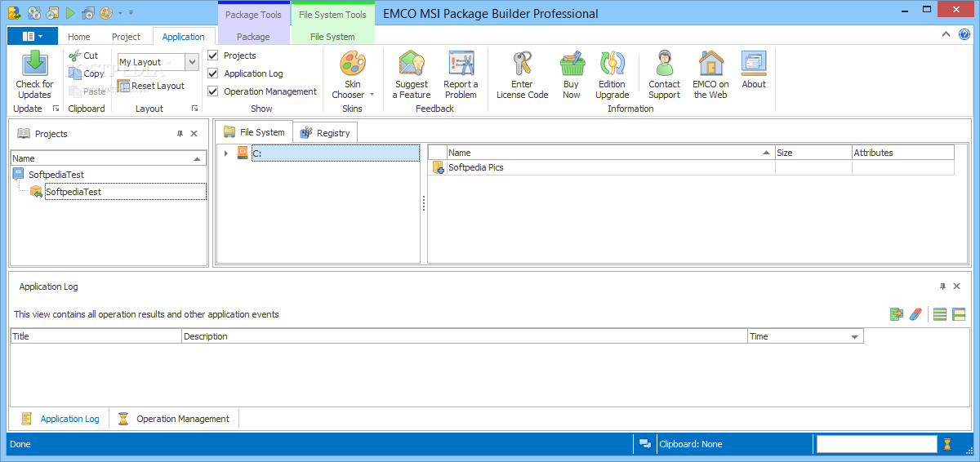Select the File System view tab
This screenshot has width=980, height=462.
tap(253, 132)
